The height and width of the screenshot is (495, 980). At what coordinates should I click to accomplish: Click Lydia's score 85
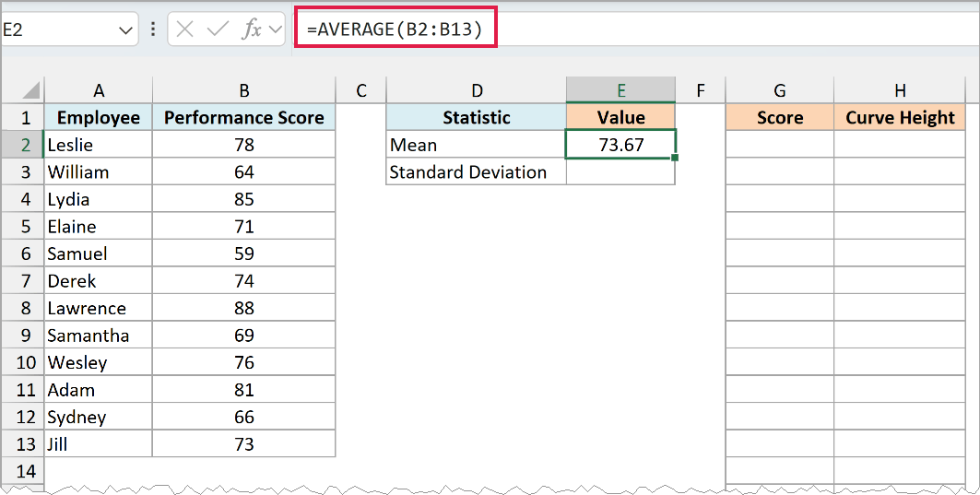[x=243, y=199]
